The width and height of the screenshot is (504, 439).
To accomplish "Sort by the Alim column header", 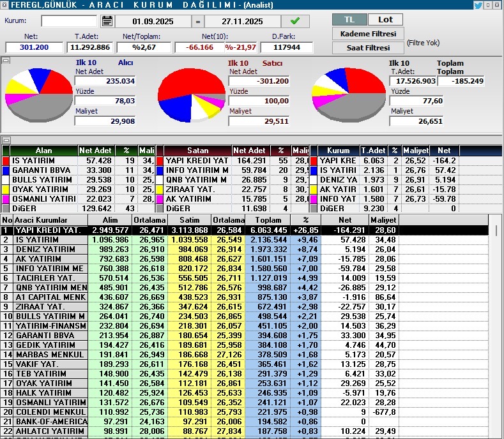I will pyautogui.click(x=111, y=219).
